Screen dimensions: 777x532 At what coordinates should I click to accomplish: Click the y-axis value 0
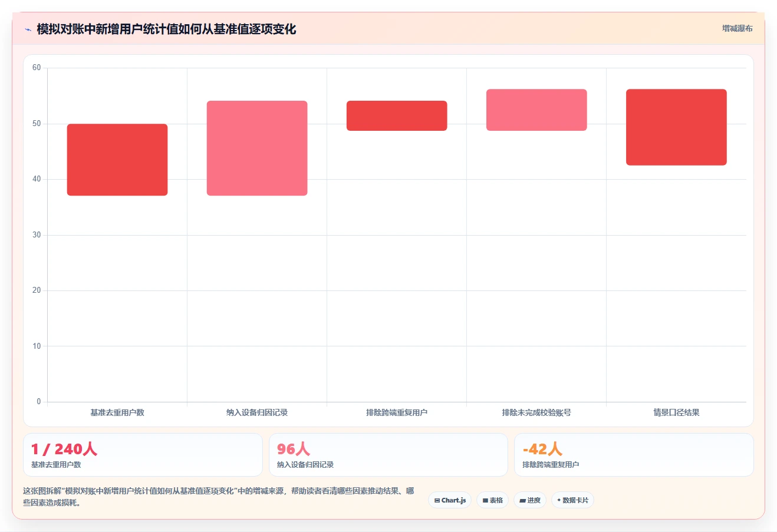[x=39, y=402]
